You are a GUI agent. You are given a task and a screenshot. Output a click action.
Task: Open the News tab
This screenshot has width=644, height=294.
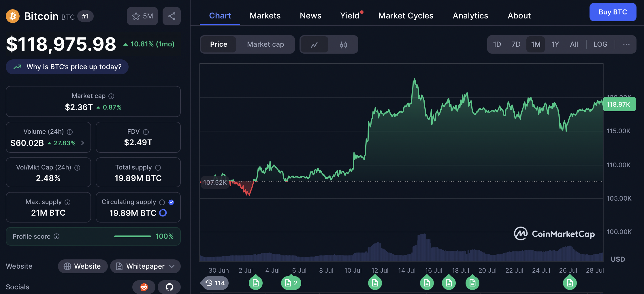pos(310,16)
